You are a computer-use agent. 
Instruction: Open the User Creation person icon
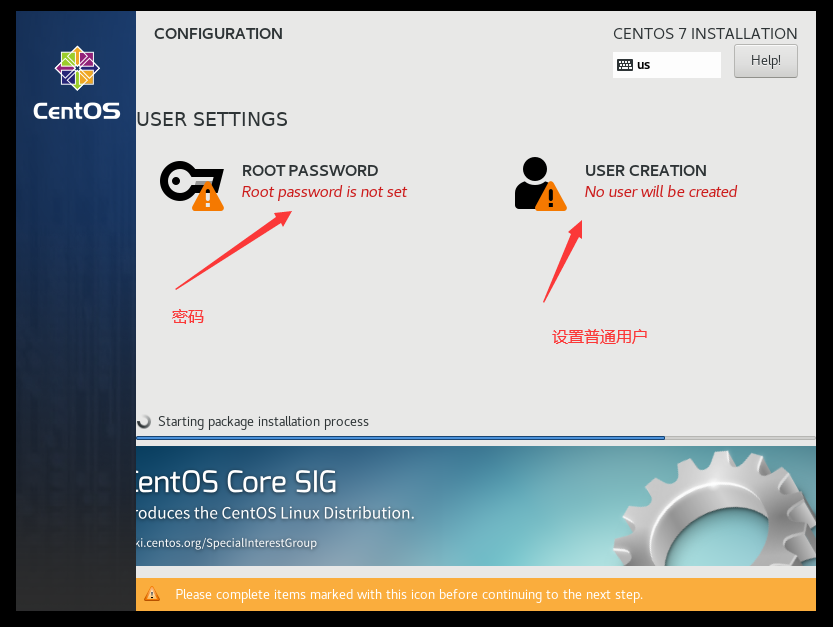[x=540, y=184]
